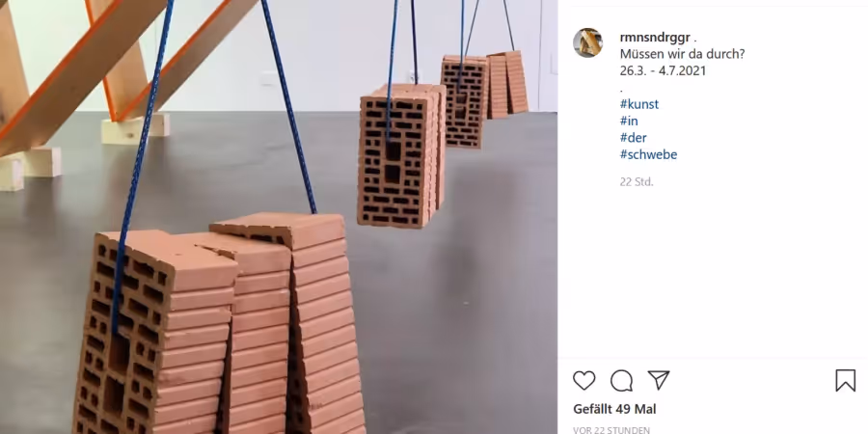Image resolution: width=868 pixels, height=434 pixels.
Task: View who liked via Gefällt 49 Mal
Action: (x=614, y=409)
